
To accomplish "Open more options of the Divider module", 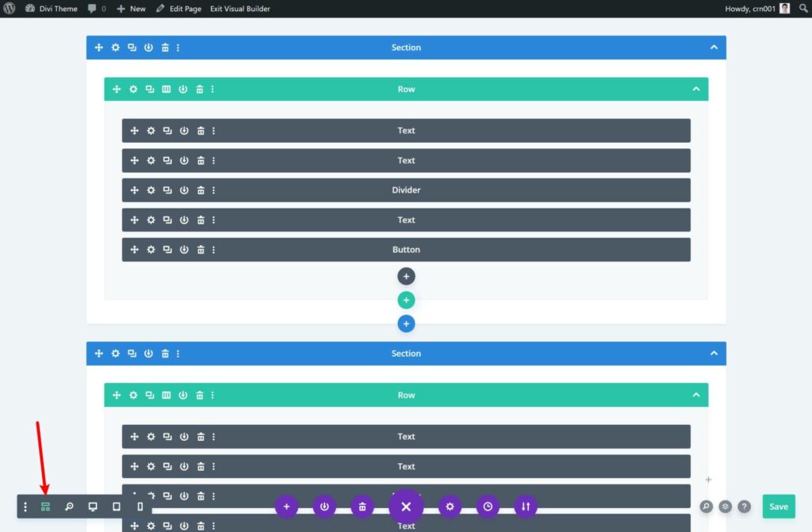I will click(213, 190).
